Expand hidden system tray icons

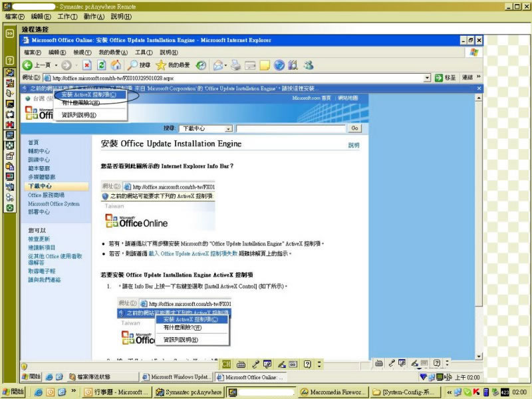tap(450, 392)
